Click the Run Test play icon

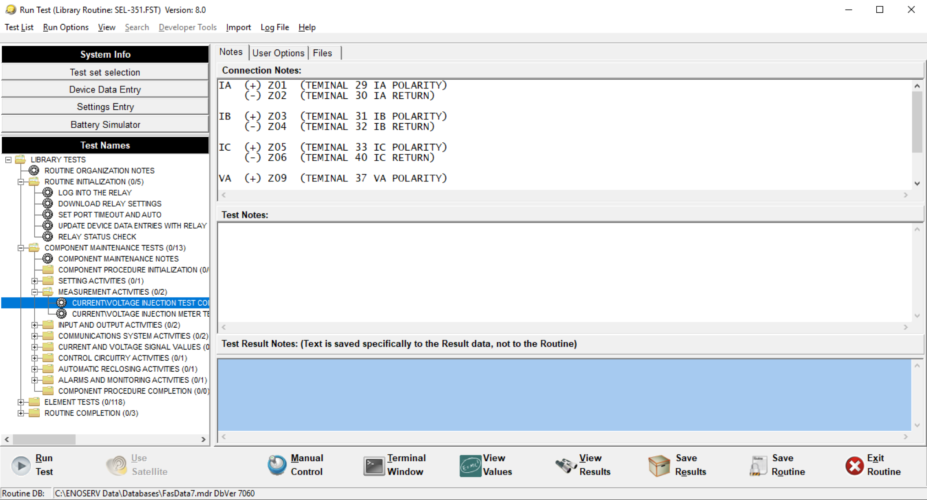(x=20, y=465)
